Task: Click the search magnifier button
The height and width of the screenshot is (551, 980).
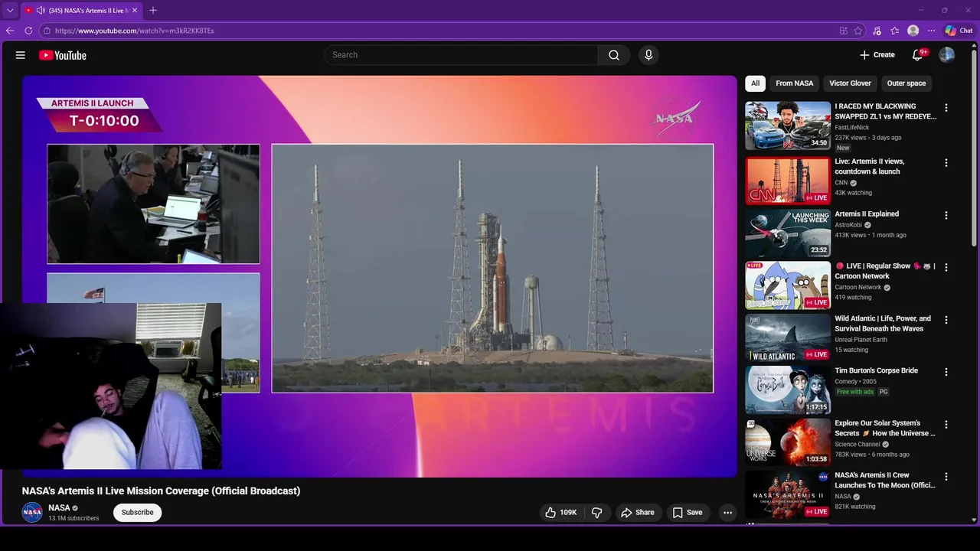Action: tap(614, 55)
